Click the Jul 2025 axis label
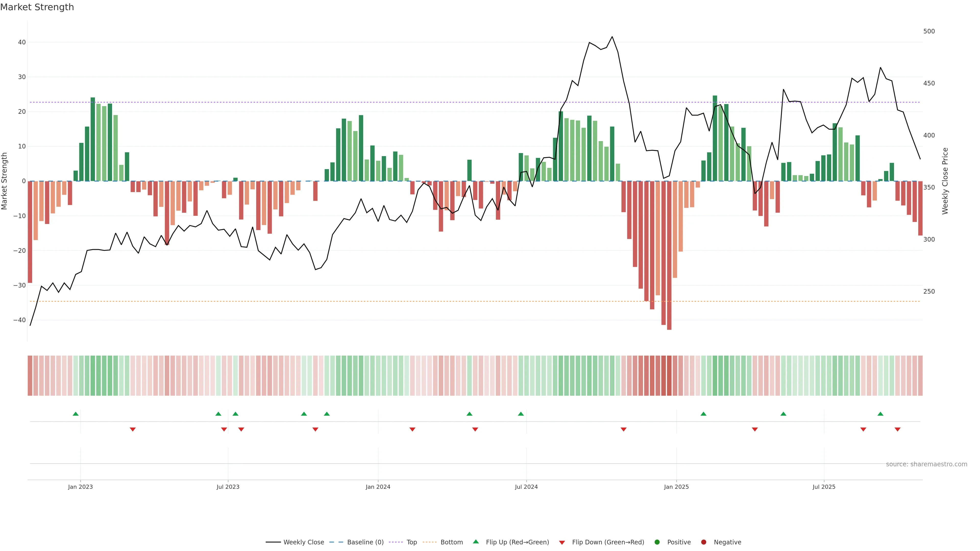 point(824,487)
